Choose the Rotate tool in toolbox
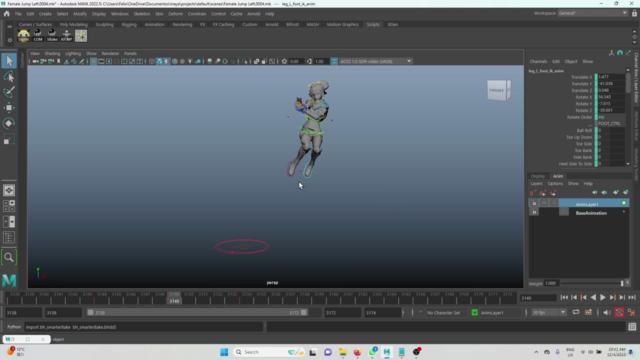The width and height of the screenshot is (640, 360). click(x=9, y=123)
